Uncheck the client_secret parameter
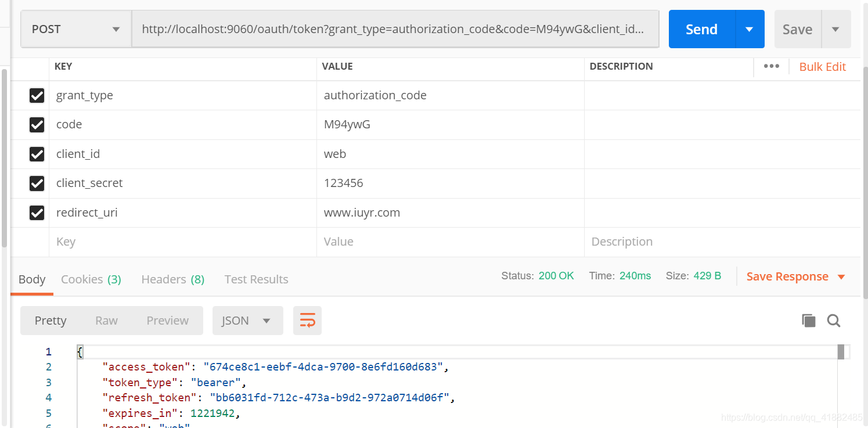Image resolution: width=868 pixels, height=428 pixels. 37,184
